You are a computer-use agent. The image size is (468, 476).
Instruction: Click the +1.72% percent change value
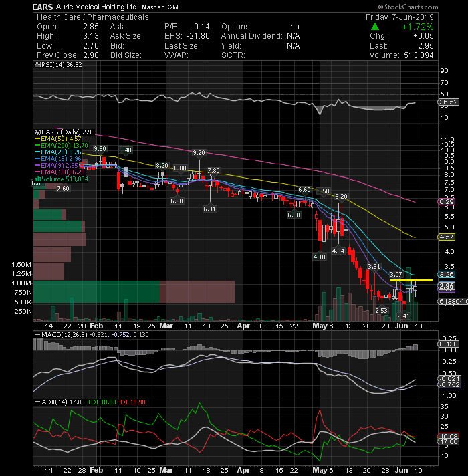click(418, 27)
